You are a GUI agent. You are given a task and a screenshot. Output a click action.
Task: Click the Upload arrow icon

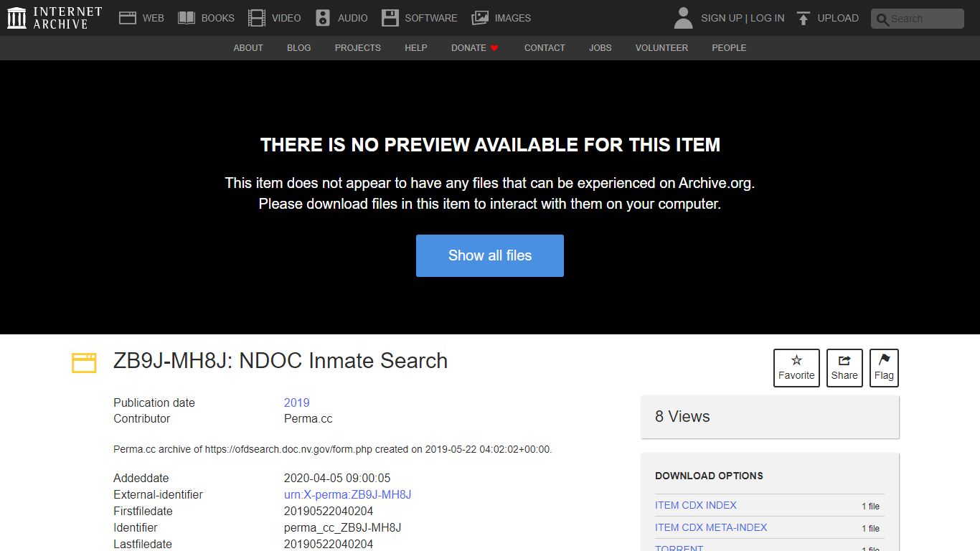pyautogui.click(x=804, y=18)
